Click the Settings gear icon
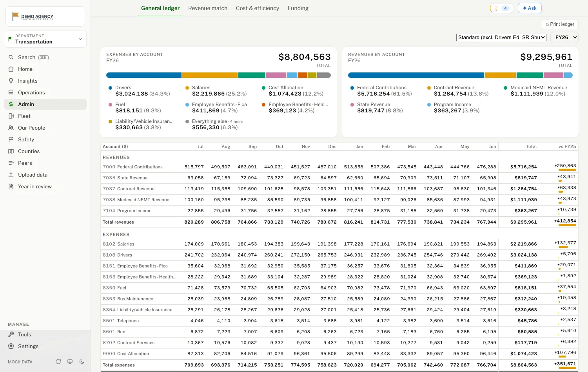The image size is (588, 372). click(11, 346)
